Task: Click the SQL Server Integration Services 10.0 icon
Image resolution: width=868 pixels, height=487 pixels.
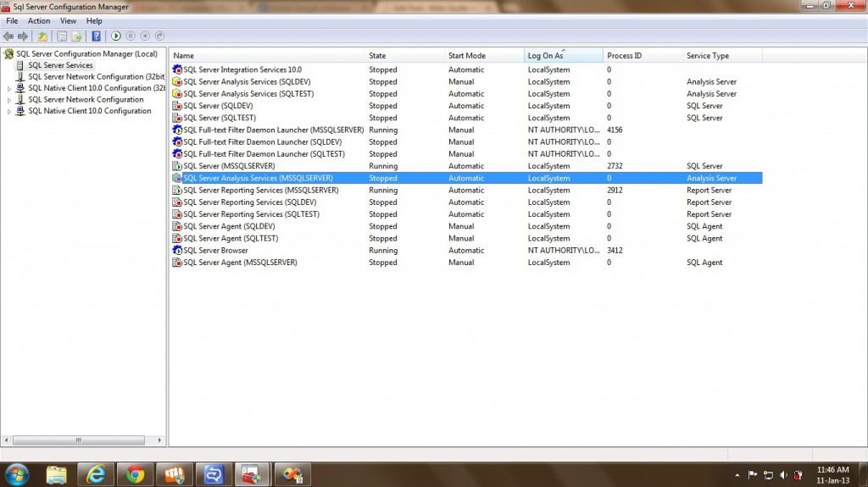Action: pyautogui.click(x=177, y=69)
